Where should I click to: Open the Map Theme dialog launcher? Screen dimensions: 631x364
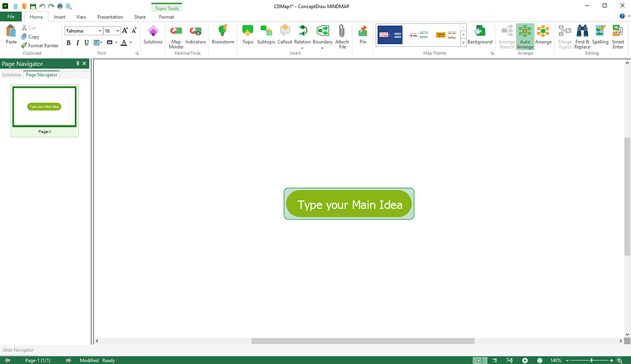tap(492, 53)
